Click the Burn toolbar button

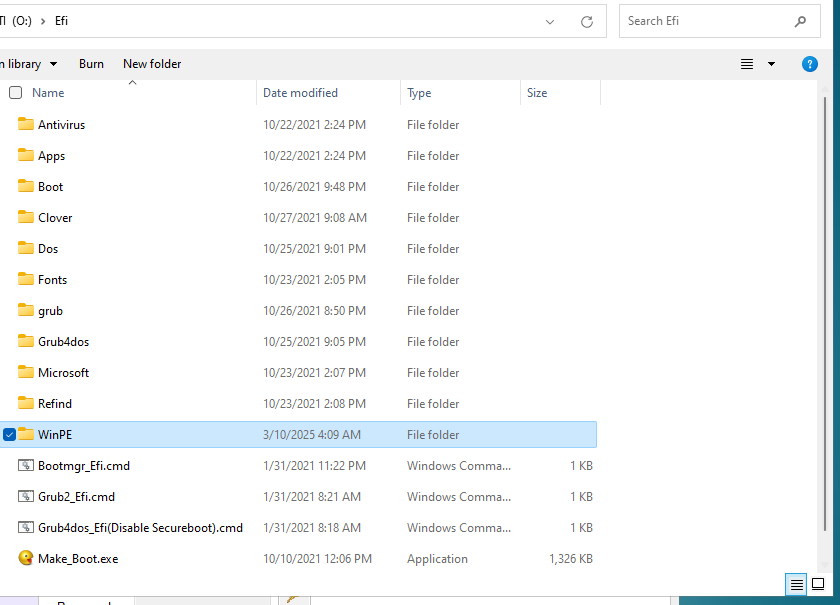click(91, 64)
